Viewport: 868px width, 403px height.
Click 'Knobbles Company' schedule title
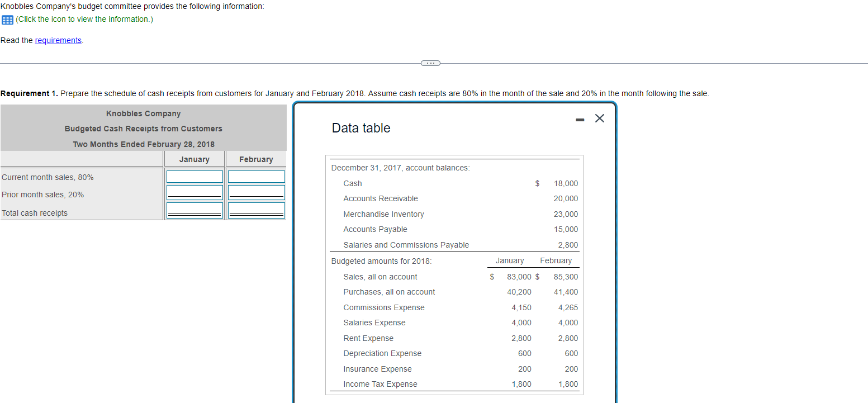144,113
